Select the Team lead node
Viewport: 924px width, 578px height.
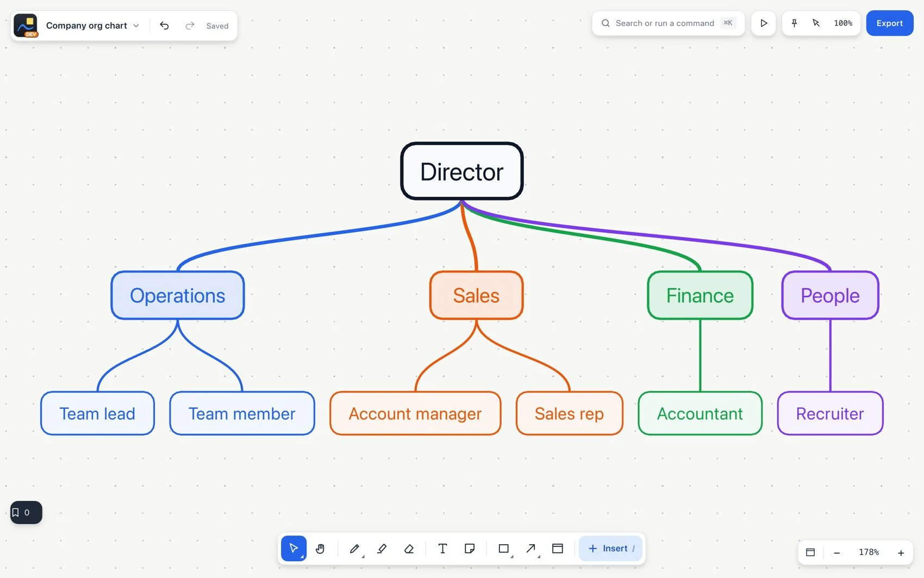click(x=97, y=413)
